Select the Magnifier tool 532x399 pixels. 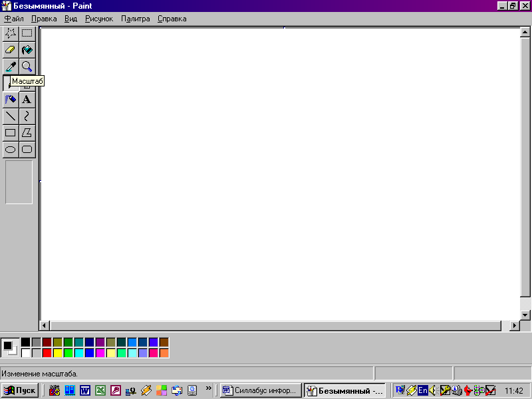(x=27, y=66)
